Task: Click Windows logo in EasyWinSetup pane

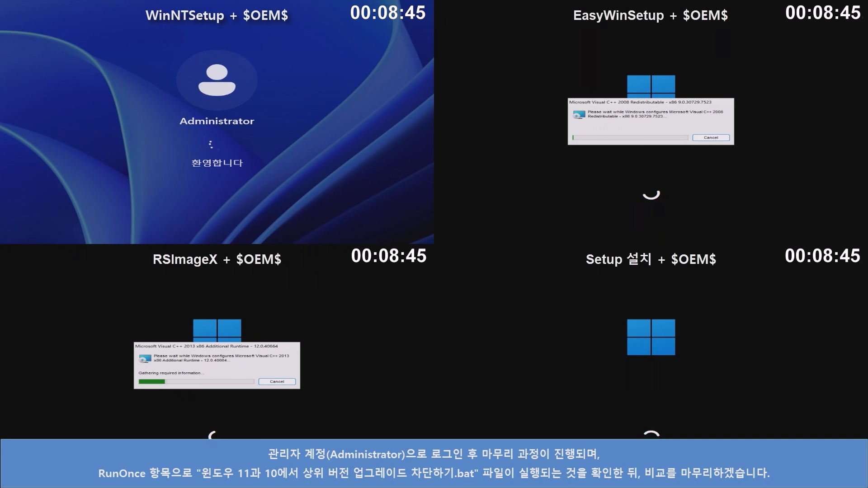Action: tap(651, 86)
